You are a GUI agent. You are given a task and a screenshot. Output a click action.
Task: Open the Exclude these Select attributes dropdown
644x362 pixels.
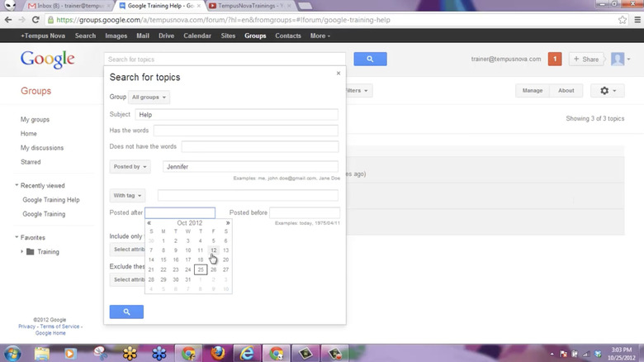pos(128,279)
